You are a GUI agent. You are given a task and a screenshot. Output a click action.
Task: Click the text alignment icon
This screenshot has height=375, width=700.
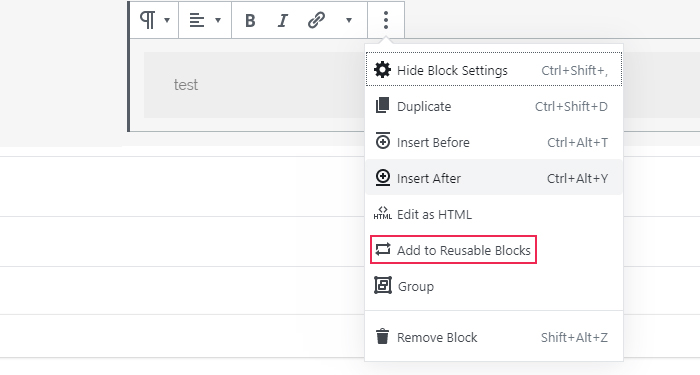[197, 20]
